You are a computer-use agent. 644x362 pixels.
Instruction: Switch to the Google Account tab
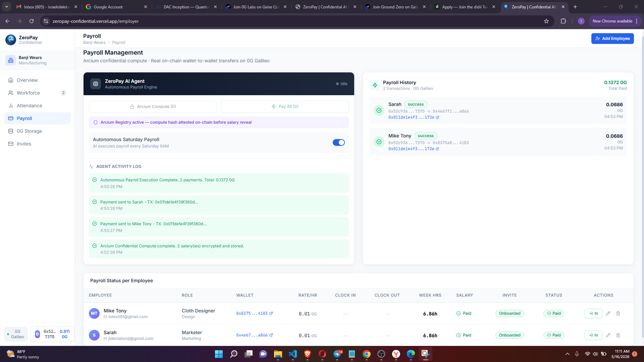point(116,7)
